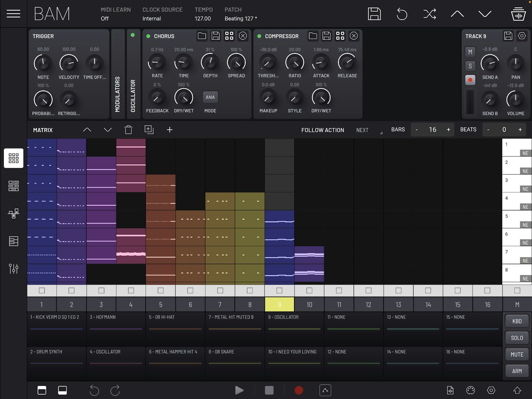Open Track 9 settings gear icon
The height and width of the screenshot is (399, 532).
pos(522,36)
